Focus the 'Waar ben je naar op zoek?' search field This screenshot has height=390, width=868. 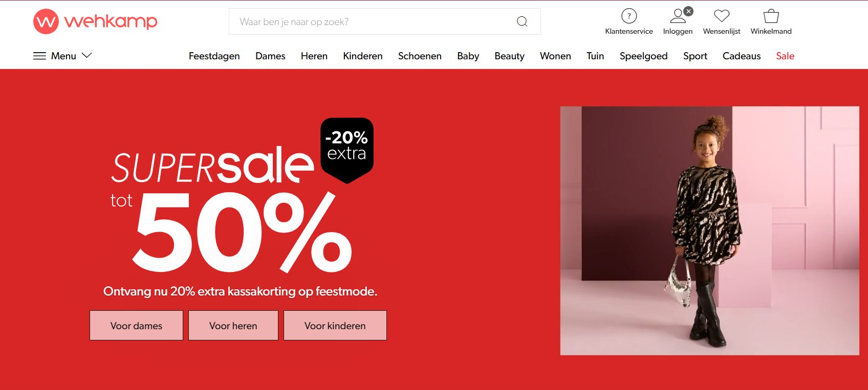376,21
